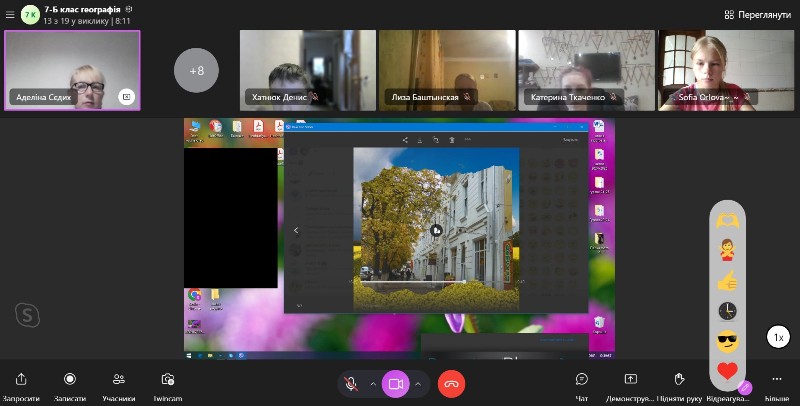Viewport: 800px width, 406px height.
Task: Open the Twincam option
Action: [168, 380]
